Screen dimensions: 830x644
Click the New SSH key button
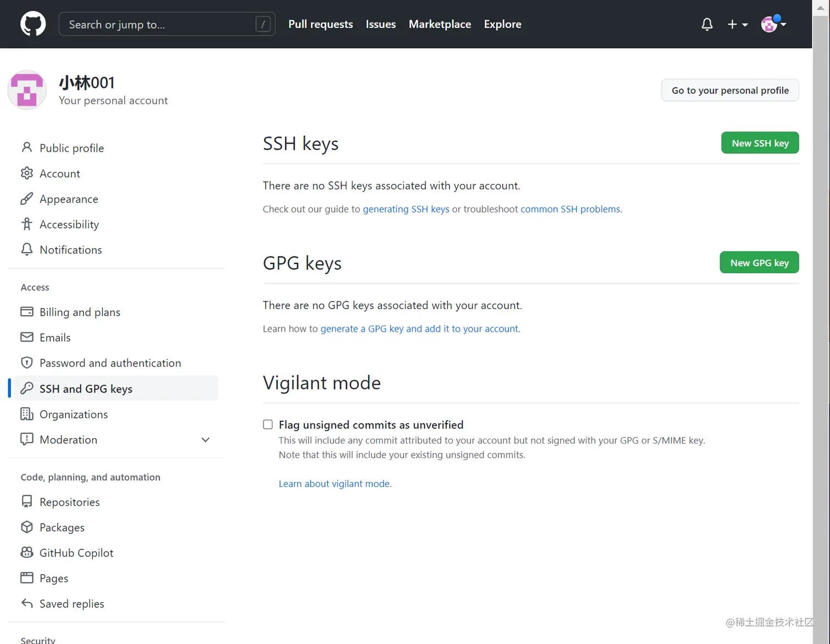pyautogui.click(x=760, y=143)
